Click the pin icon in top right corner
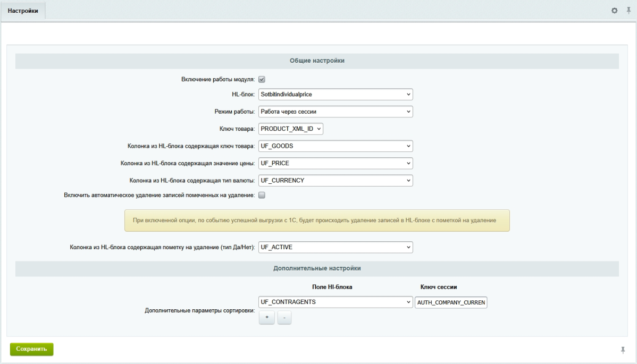Viewport: 637px width, 364px height. coord(628,11)
